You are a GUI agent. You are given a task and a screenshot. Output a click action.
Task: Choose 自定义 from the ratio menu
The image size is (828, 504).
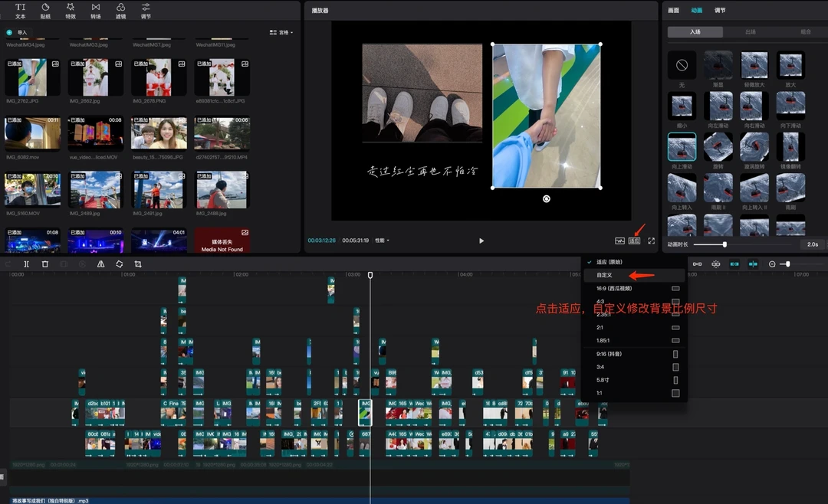click(x=606, y=275)
